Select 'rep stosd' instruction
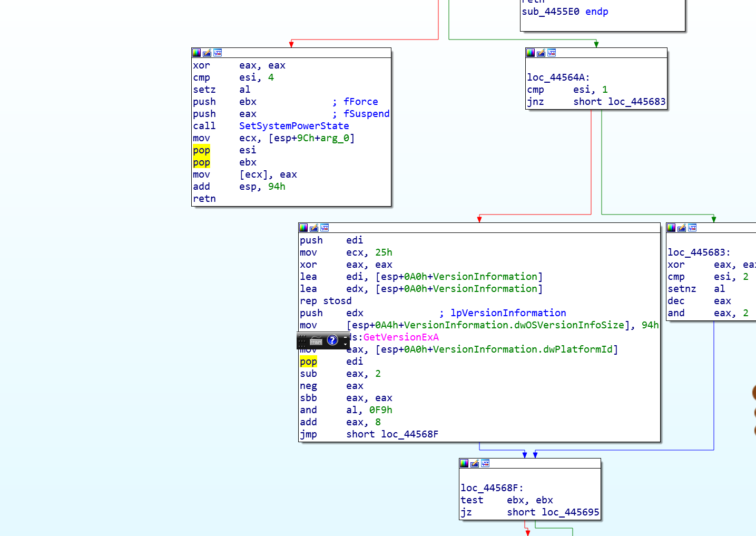 click(x=326, y=301)
